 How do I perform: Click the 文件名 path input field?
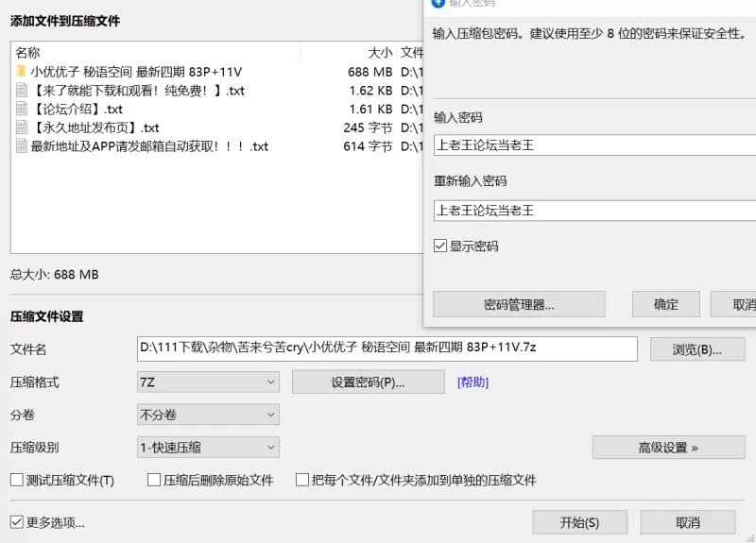click(x=387, y=348)
